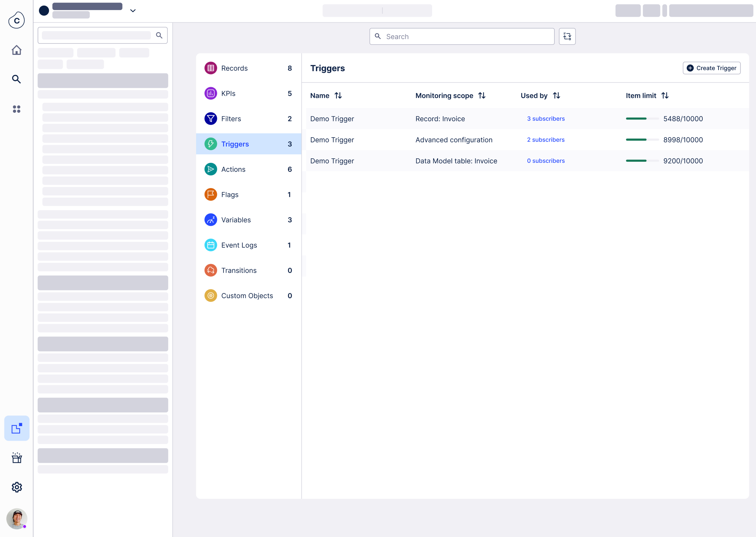Sort by Name column arrows
This screenshot has width=756, height=537.
click(338, 95)
